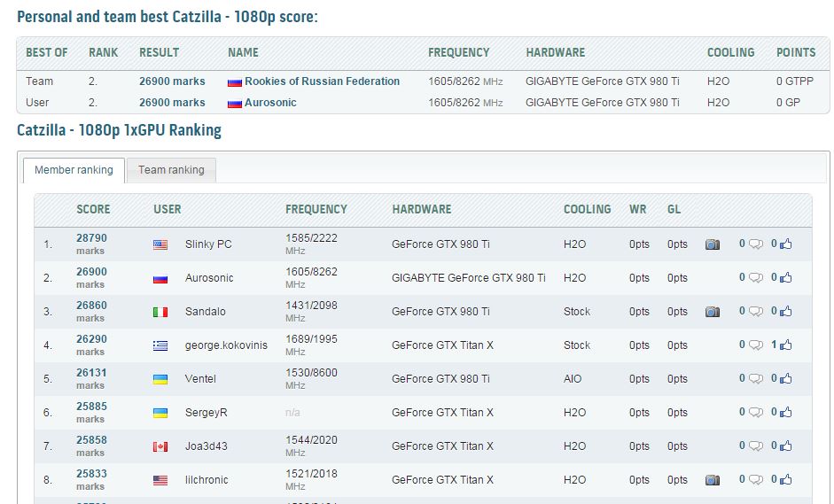Open Ventel's 26131 marks score
Image resolution: width=834 pixels, height=504 pixels.
coord(91,378)
